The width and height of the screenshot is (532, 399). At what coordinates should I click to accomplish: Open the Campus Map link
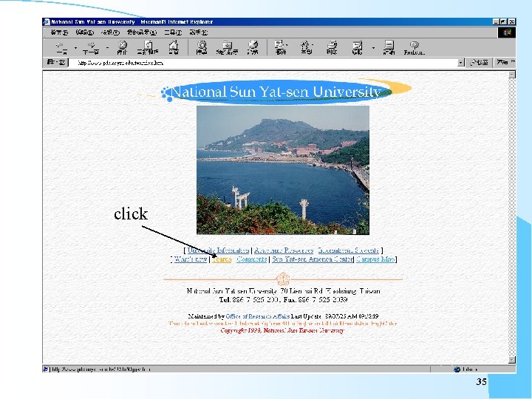[x=375, y=259]
